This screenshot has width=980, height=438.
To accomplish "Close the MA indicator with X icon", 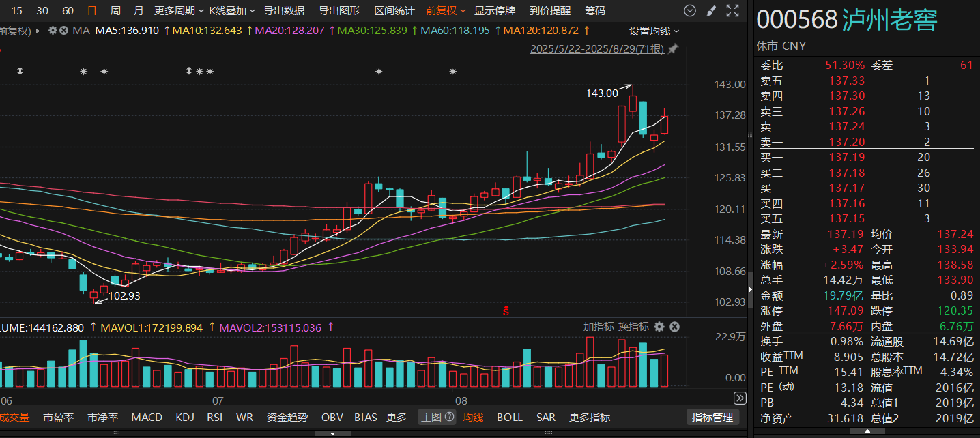I will [63, 31].
